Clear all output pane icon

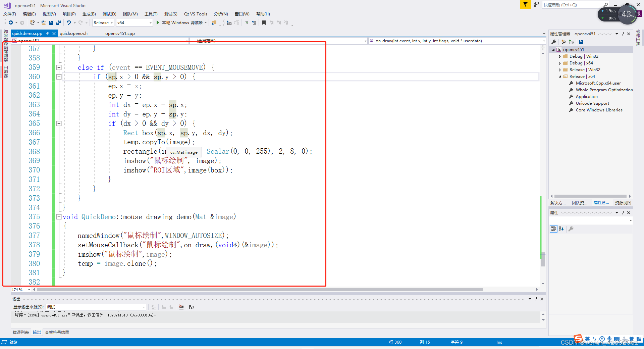point(181,307)
